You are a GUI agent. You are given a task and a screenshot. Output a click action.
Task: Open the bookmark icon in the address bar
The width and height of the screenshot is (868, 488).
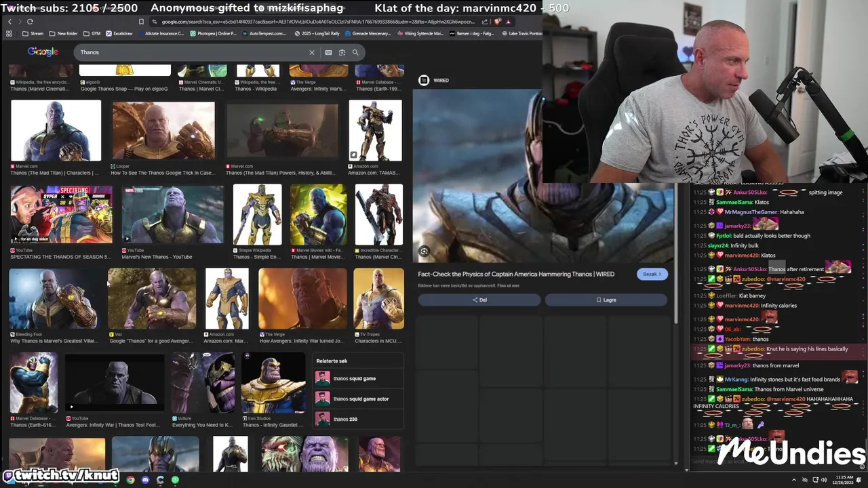click(141, 22)
